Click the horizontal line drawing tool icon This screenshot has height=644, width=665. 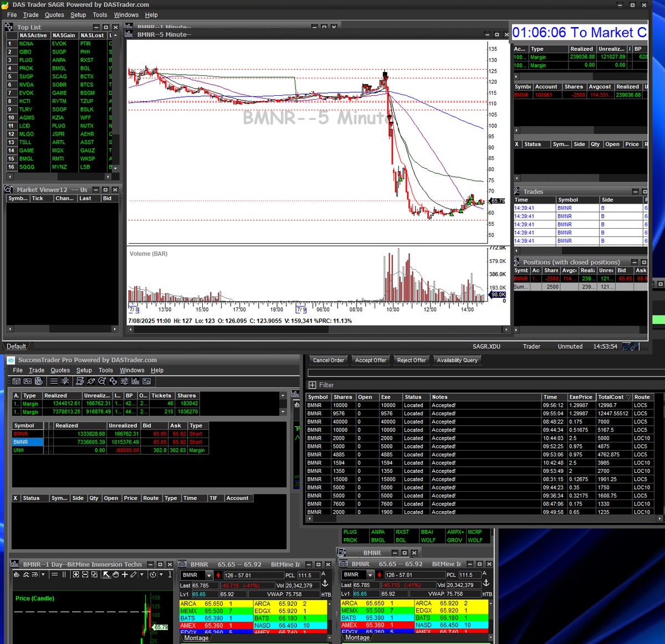[x=54, y=575]
